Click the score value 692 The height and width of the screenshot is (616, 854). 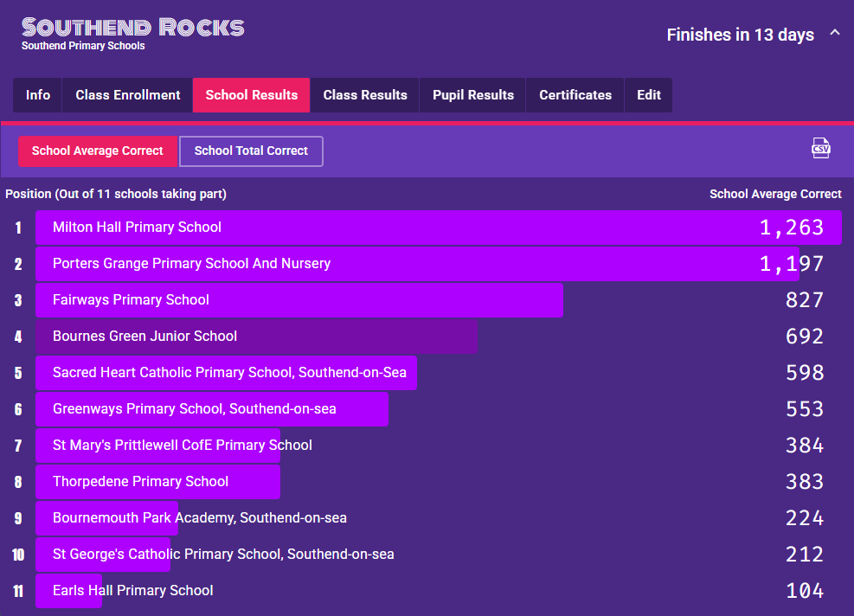[805, 337]
